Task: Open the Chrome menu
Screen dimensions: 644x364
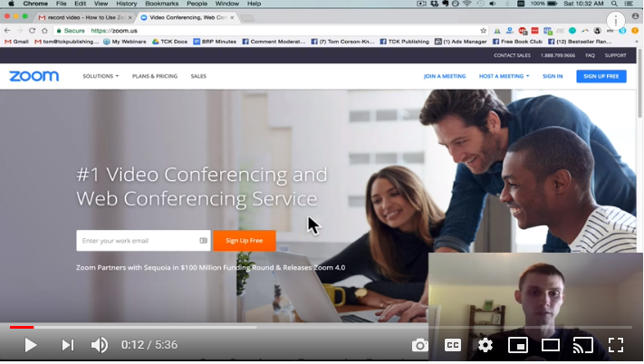Action: [35, 4]
